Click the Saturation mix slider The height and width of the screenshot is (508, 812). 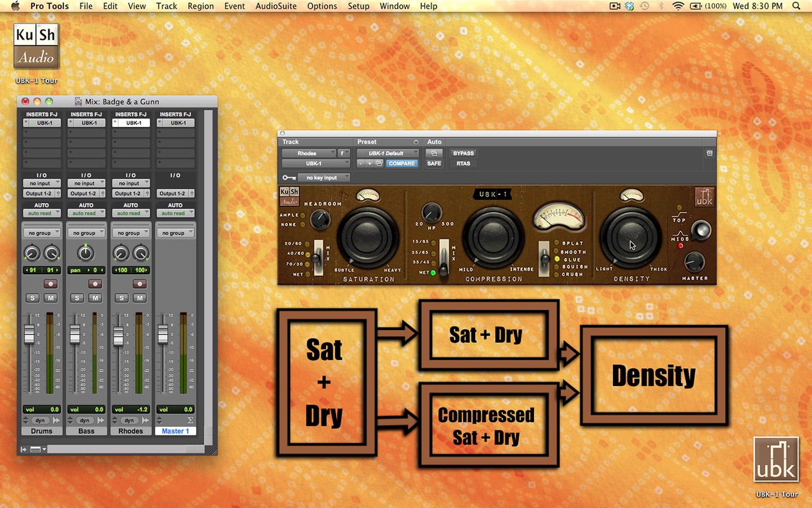(x=318, y=257)
